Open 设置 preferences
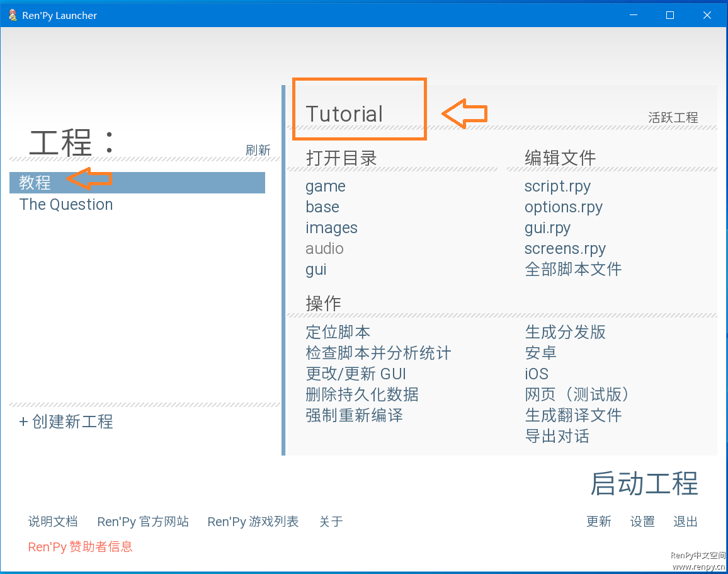 642,522
